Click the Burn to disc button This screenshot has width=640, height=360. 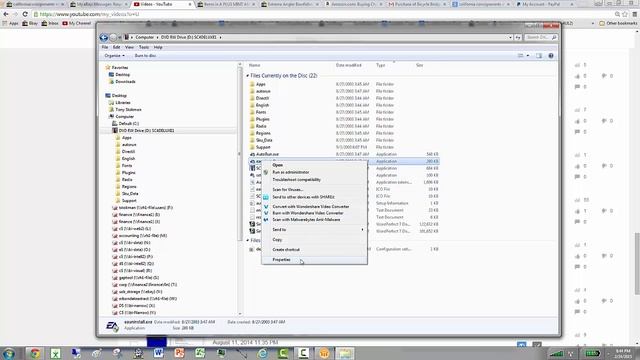click(x=145, y=56)
